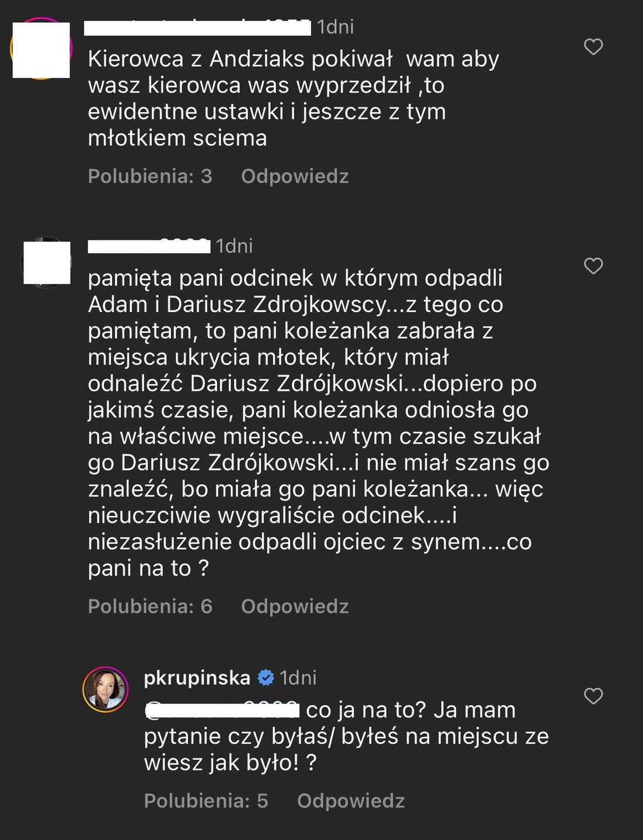
Task: Reply to the comment about 'ewidentne ustawki'
Action: tap(295, 176)
